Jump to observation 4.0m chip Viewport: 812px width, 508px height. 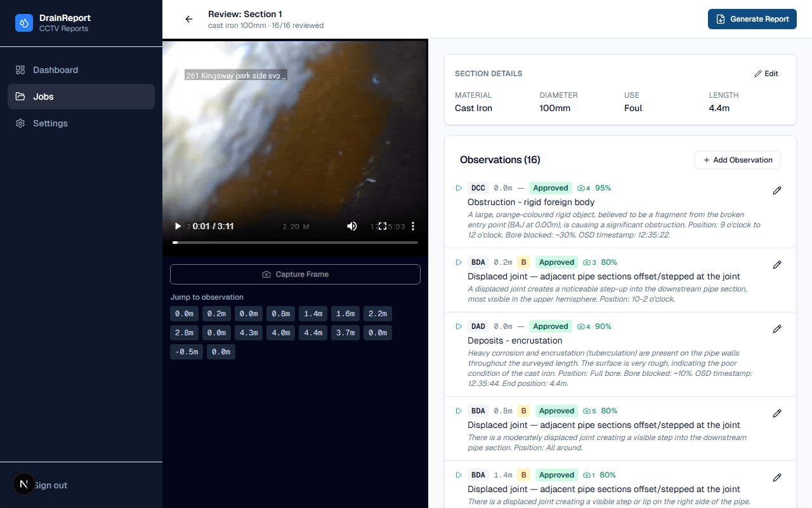click(x=281, y=333)
